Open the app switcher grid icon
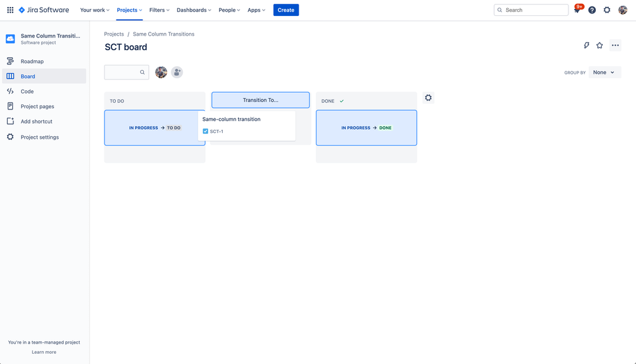 (10, 10)
